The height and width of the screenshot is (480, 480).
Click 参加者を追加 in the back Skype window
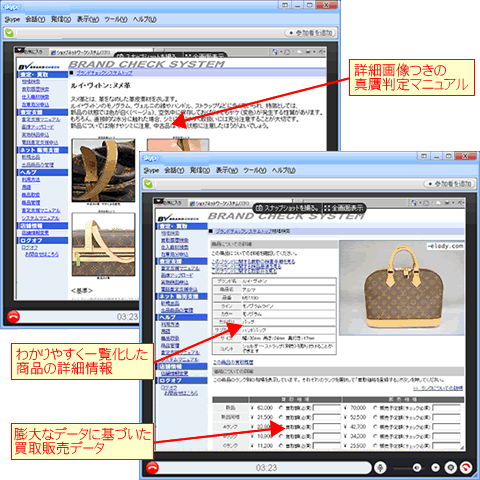[x=311, y=33]
